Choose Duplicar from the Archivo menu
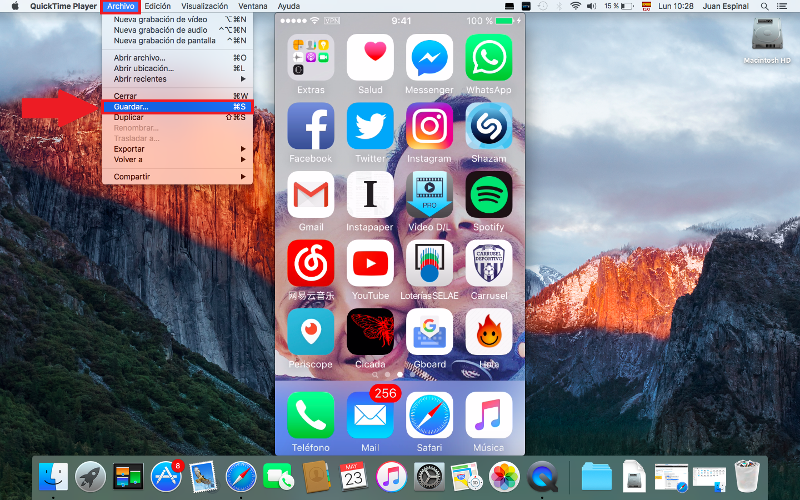 [177, 117]
